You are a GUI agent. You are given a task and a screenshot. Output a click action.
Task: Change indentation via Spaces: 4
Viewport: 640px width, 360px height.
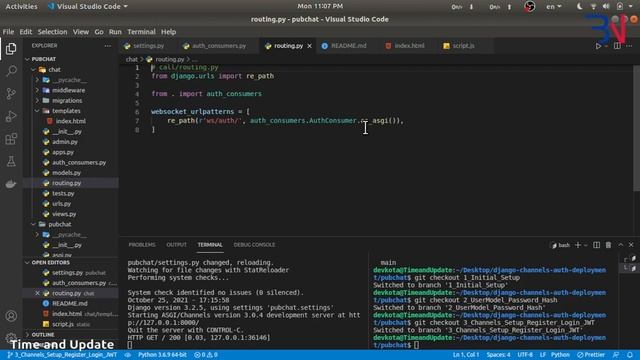click(498, 355)
